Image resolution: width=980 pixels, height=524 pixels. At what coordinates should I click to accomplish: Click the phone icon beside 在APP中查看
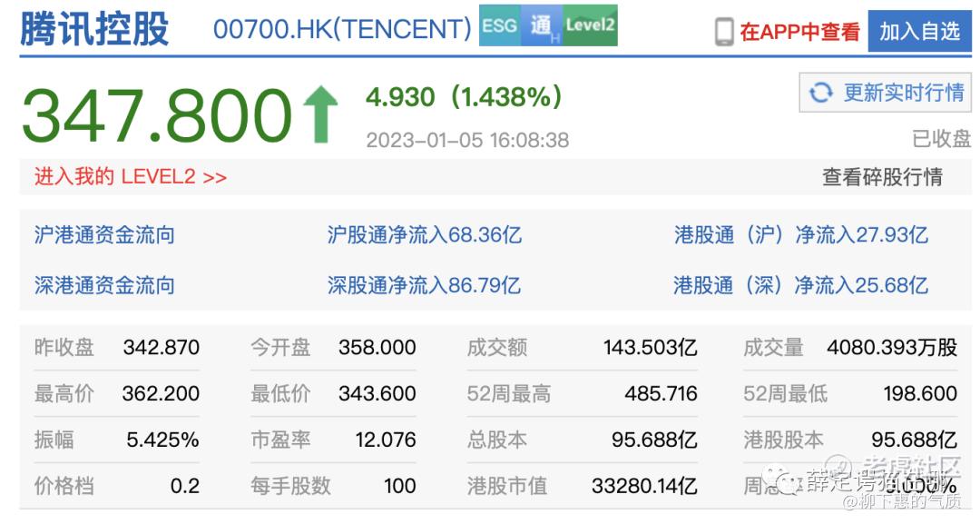724,31
